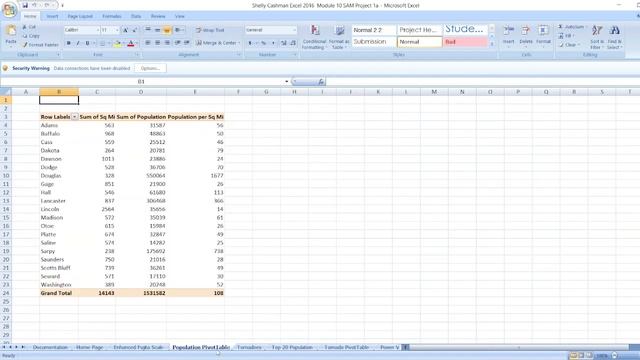This screenshot has width=640, height=360.
Task: Align text to the left
Action: pyautogui.click(x=148, y=42)
